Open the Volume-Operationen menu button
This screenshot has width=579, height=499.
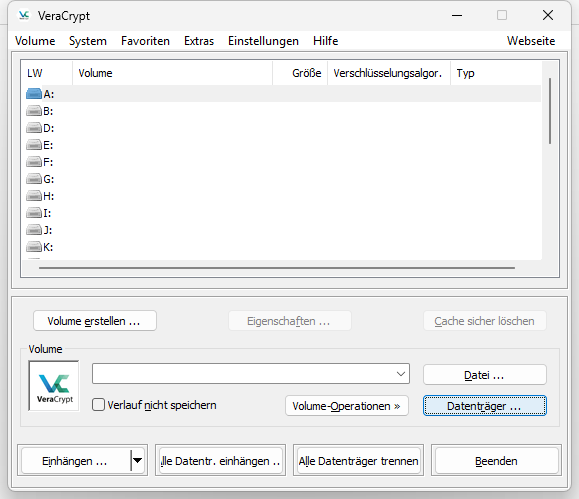click(347, 406)
